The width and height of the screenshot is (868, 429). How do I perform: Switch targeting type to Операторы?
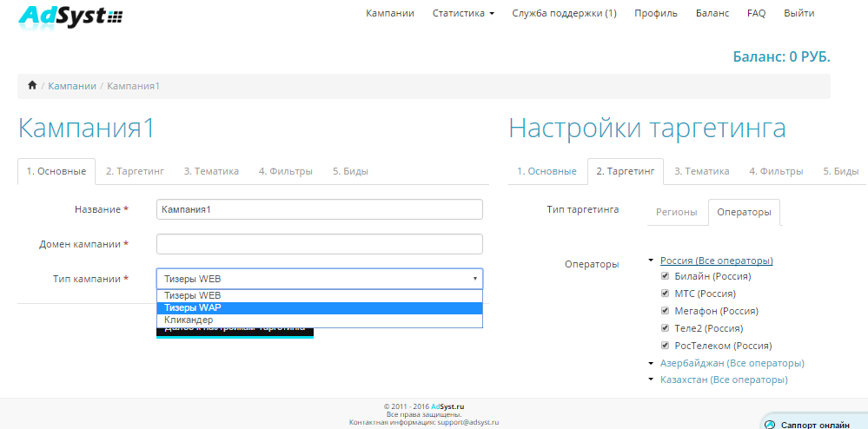[744, 212]
